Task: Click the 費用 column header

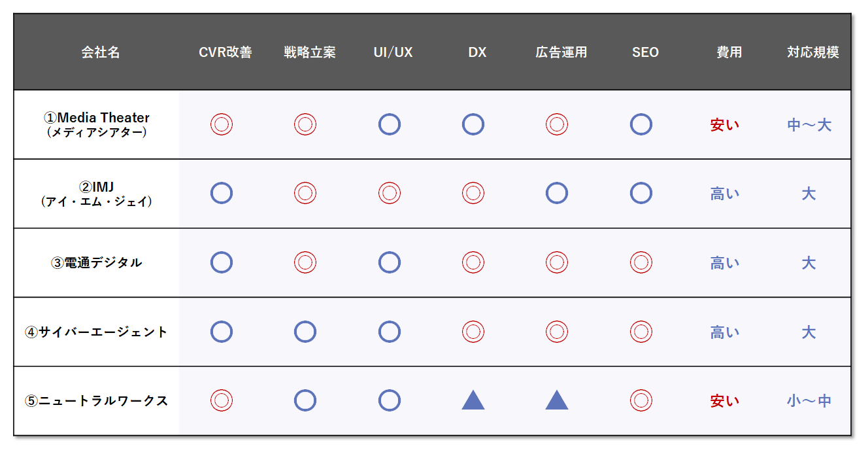Action: (x=729, y=52)
